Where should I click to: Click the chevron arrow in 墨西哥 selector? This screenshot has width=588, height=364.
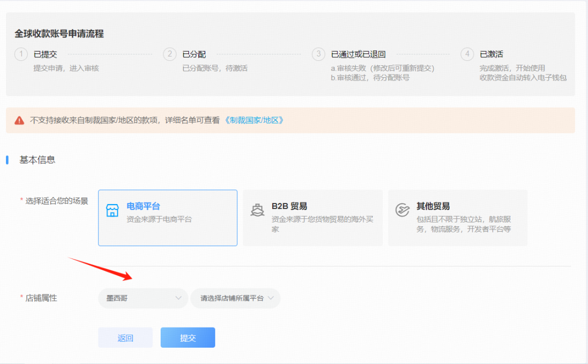pyautogui.click(x=179, y=298)
